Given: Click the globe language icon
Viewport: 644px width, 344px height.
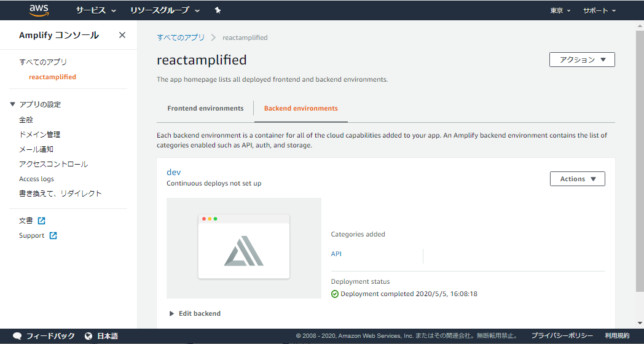Looking at the screenshot, I should [88, 336].
